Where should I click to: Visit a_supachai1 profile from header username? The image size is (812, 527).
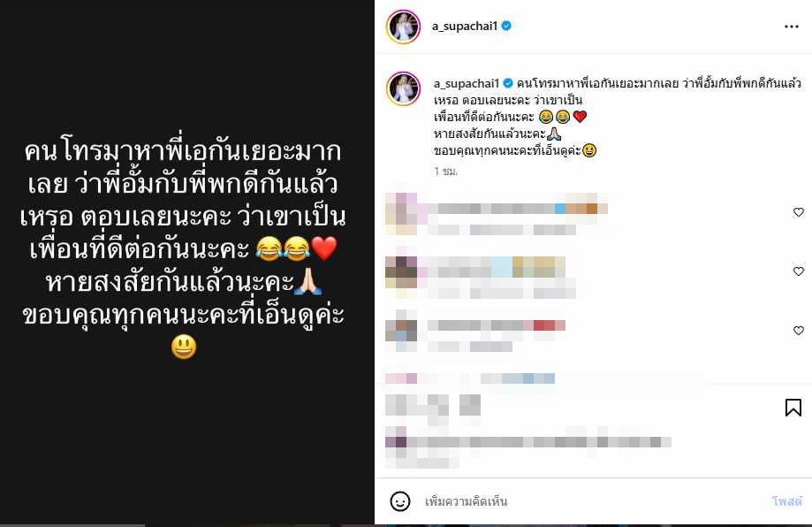[x=465, y=26]
